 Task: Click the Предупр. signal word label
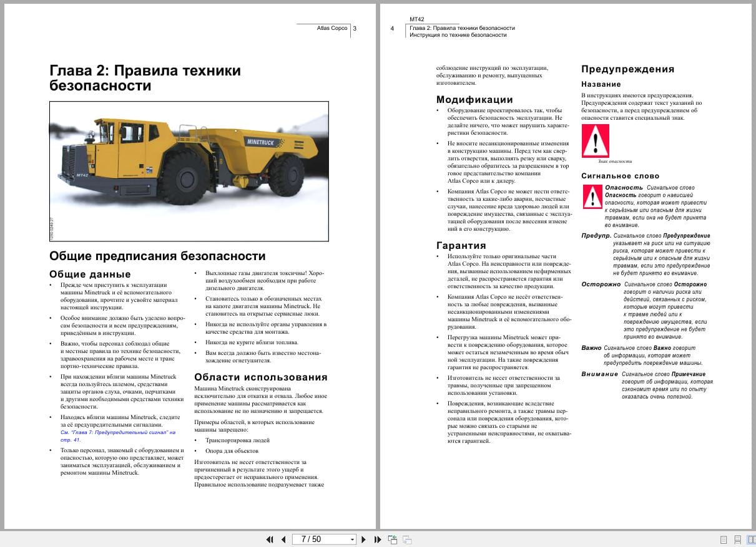(x=596, y=236)
